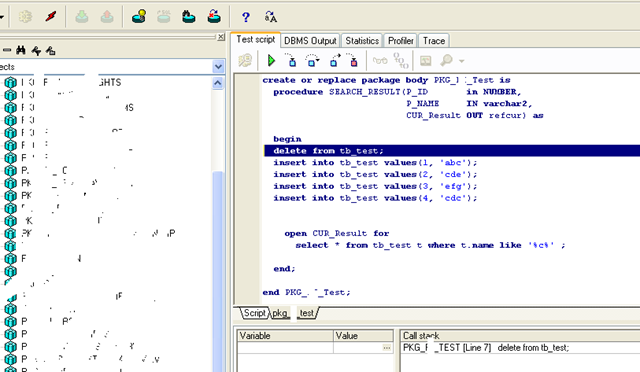The image size is (640, 372).
Task: Click the empty Variable input cell
Action: (x=285, y=348)
